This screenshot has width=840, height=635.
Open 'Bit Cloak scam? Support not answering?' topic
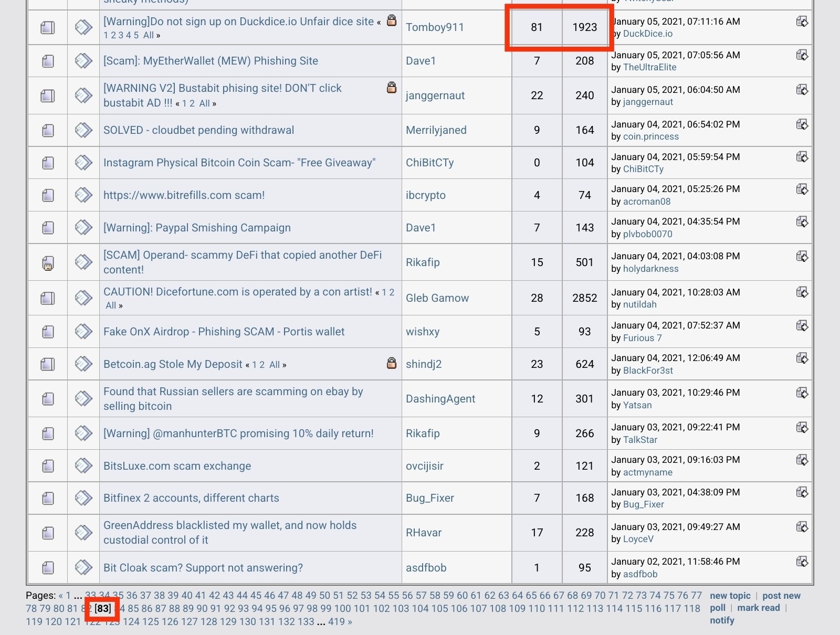coord(203,568)
